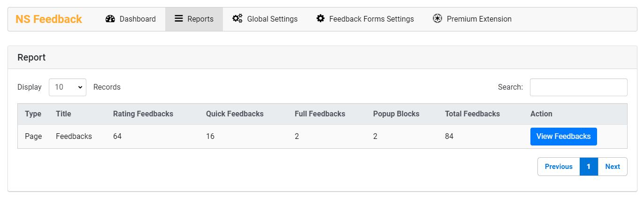This screenshot has height=214, width=644.
Task: Click the View Feedbacks button
Action: click(x=563, y=137)
